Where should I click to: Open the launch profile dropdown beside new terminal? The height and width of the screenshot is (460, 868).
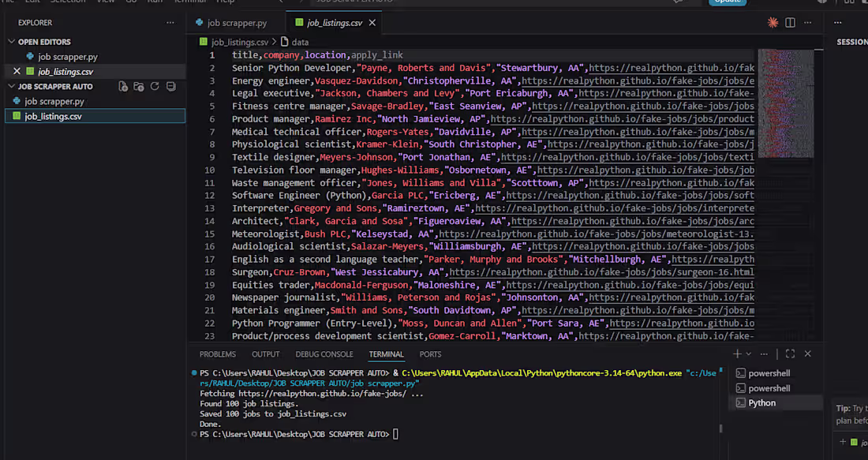pos(748,353)
